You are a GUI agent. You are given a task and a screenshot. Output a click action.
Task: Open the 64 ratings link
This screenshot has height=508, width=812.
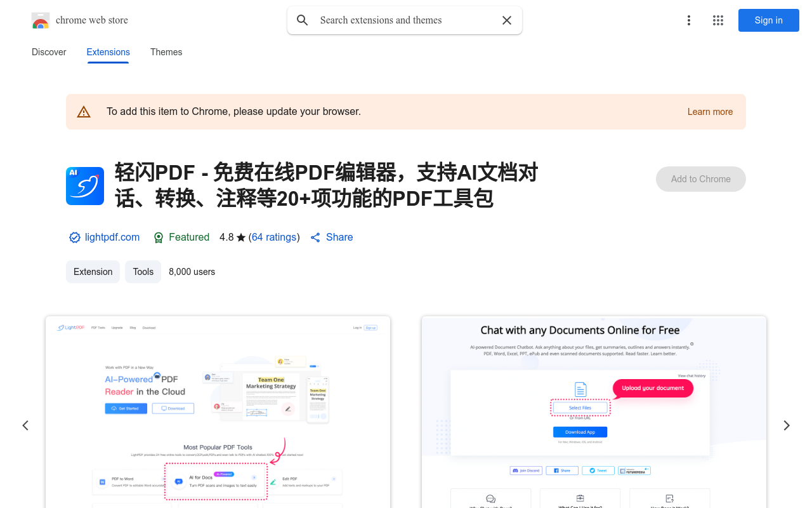tap(274, 237)
